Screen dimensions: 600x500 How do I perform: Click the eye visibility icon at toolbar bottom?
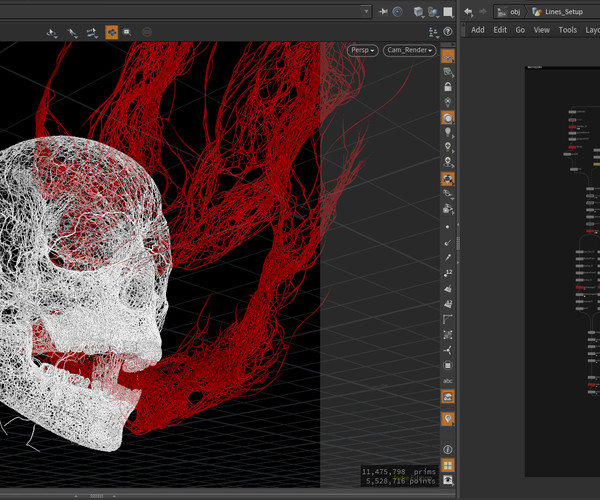click(448, 481)
